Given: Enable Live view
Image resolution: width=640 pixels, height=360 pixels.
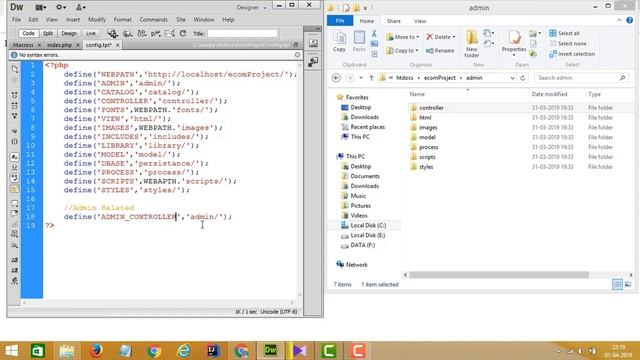Looking at the screenshot, I should pos(91,33).
